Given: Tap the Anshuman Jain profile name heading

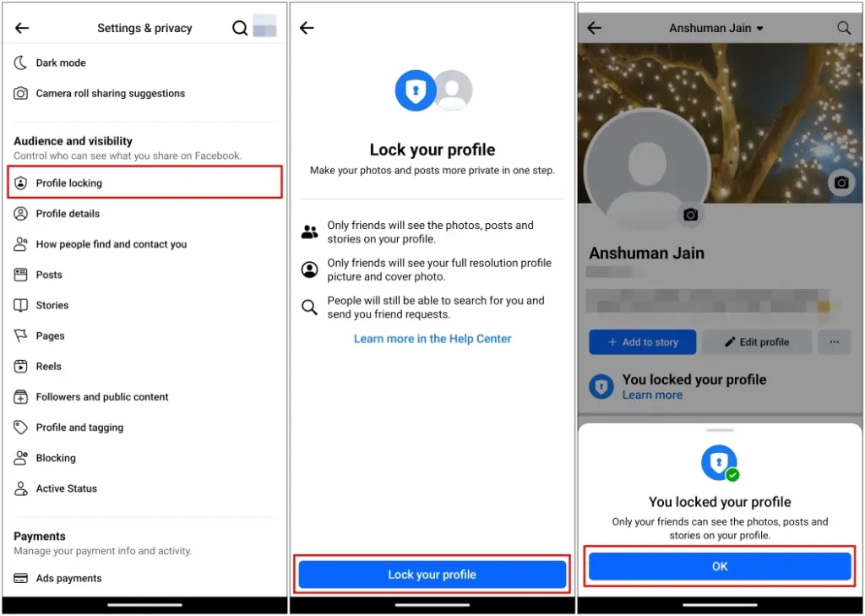Looking at the screenshot, I should 646,253.
